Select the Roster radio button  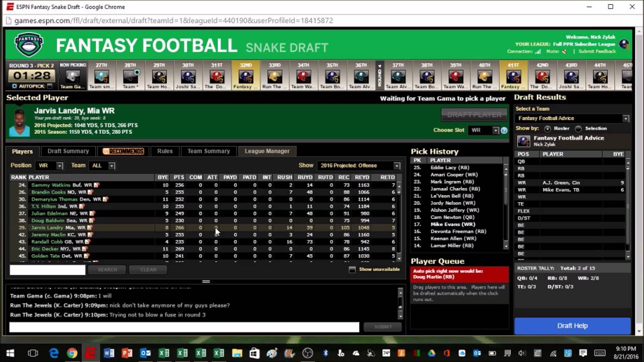[547, 129]
